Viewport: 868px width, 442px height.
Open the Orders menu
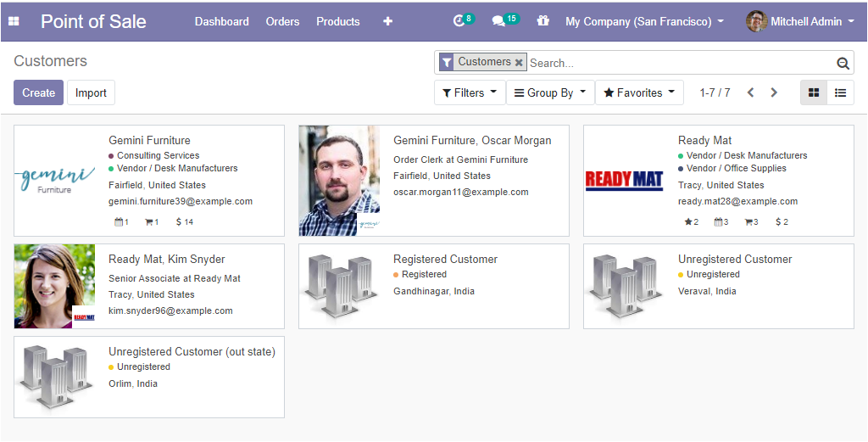point(282,21)
